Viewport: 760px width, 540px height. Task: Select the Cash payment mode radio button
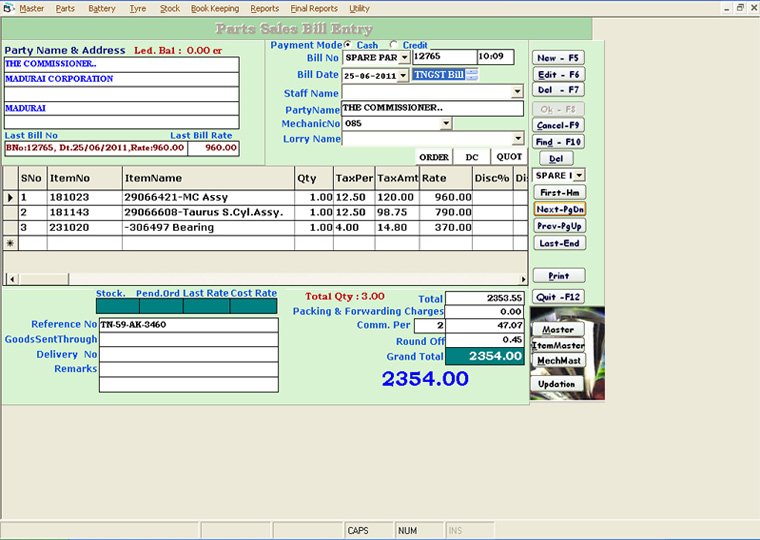348,45
